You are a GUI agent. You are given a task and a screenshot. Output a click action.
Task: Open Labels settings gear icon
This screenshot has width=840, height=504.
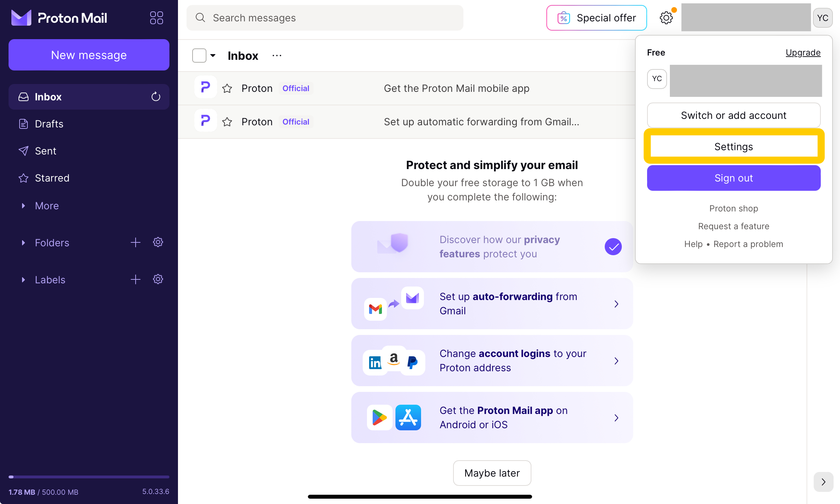[x=158, y=279]
